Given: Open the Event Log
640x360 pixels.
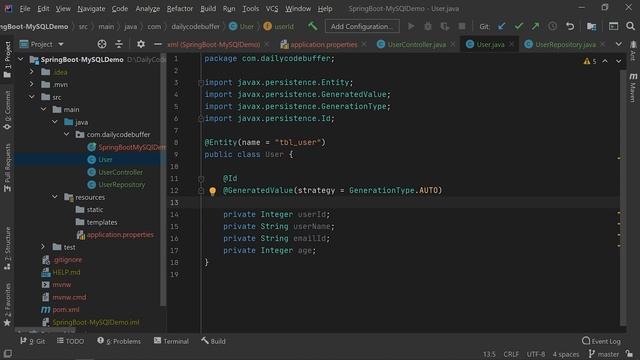Looking at the screenshot, I should coord(601,341).
